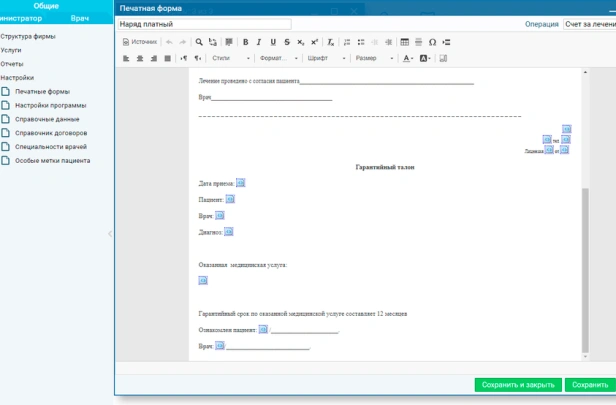Image resolution: width=616 pixels, height=405 pixels.
Task: Switch to the Врач tab
Action: (x=80, y=19)
